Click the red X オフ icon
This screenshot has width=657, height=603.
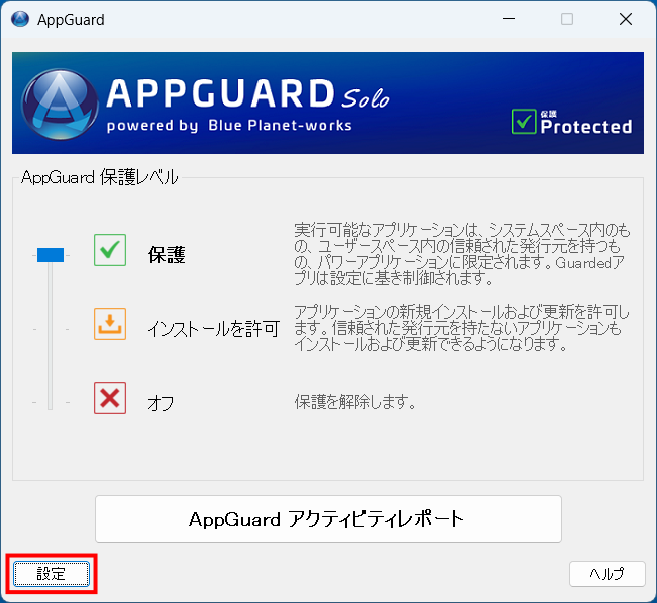(110, 398)
